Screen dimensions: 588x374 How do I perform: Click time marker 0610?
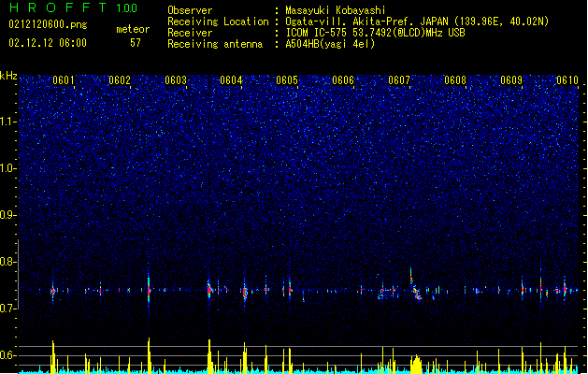pos(567,80)
